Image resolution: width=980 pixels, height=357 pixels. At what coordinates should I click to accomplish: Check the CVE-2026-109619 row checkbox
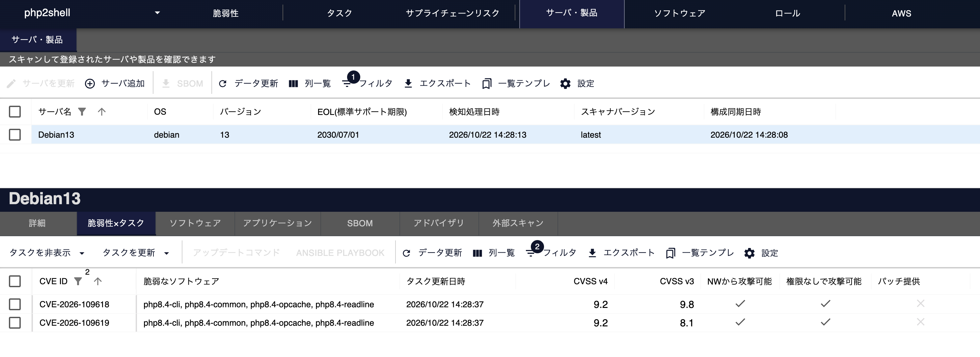15,323
